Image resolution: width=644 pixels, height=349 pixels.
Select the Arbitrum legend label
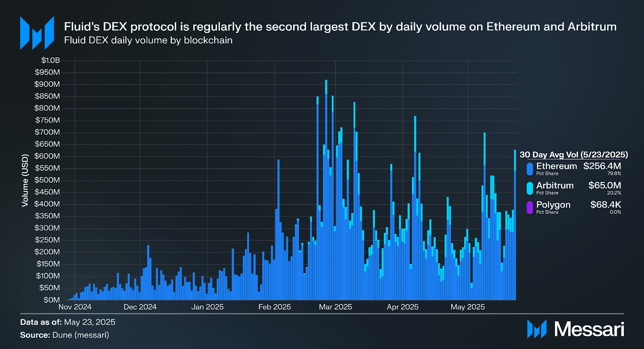555,185
